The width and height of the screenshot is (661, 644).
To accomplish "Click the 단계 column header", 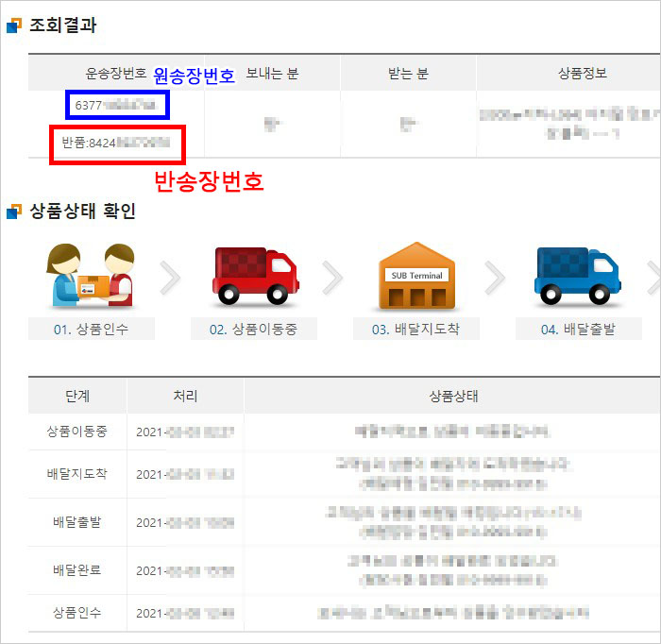I will click(x=77, y=396).
